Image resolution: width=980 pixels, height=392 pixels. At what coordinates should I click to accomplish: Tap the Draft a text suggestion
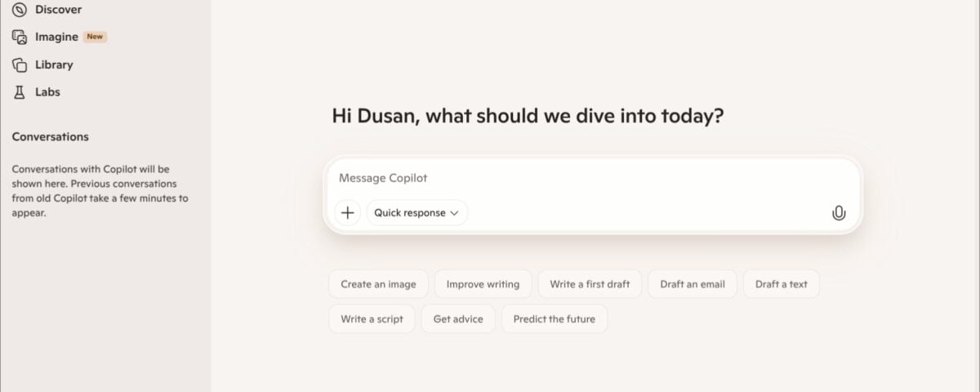click(781, 284)
